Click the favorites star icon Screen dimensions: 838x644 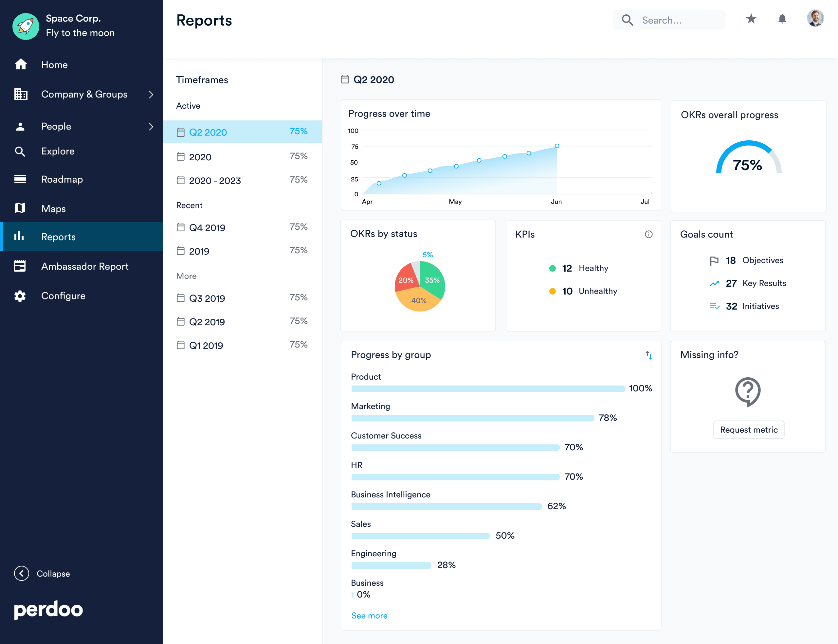click(x=751, y=19)
